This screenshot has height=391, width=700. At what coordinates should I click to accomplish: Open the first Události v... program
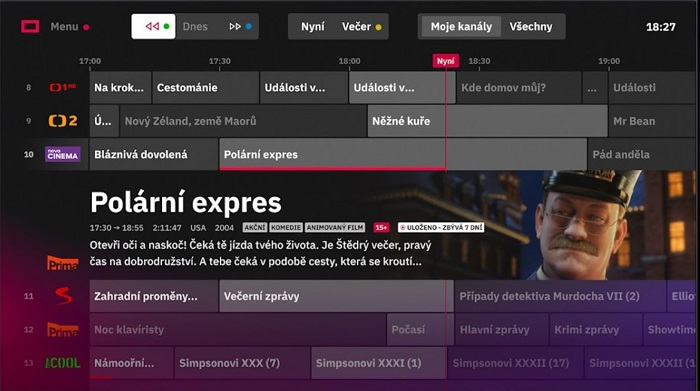pyautogui.click(x=304, y=87)
